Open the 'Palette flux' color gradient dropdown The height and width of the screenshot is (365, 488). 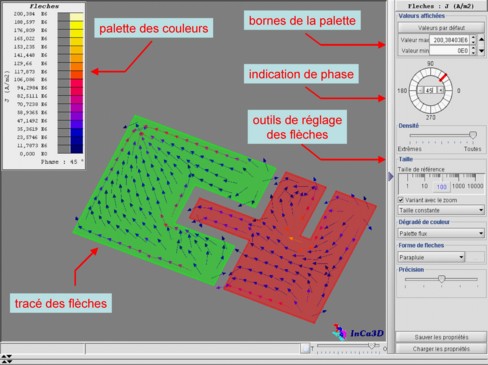click(x=441, y=233)
